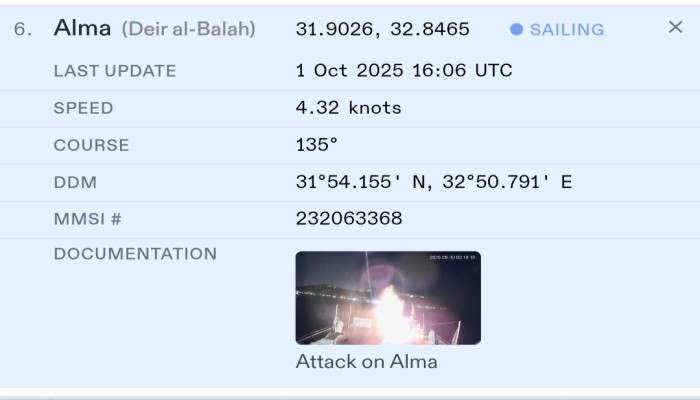Close the Alma vessel details panel
The width and height of the screenshot is (700, 400).
pyautogui.click(x=675, y=28)
